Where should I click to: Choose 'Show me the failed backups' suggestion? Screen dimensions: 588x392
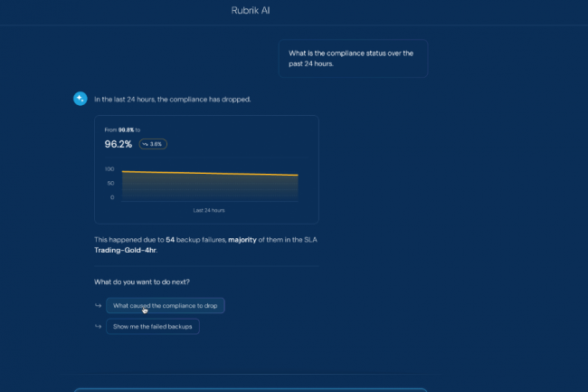[x=153, y=326]
